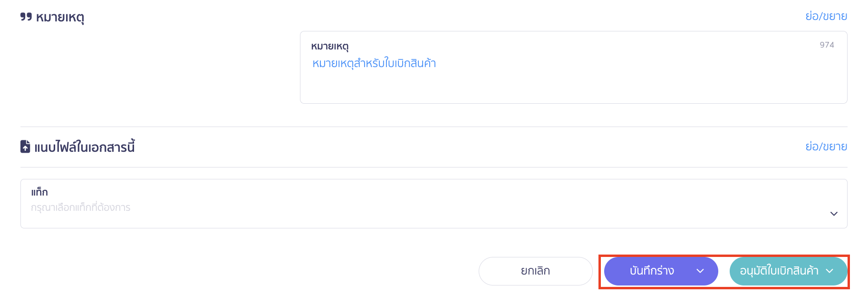
Task: Click the ยกเลิก cancel button
Action: 535,271
